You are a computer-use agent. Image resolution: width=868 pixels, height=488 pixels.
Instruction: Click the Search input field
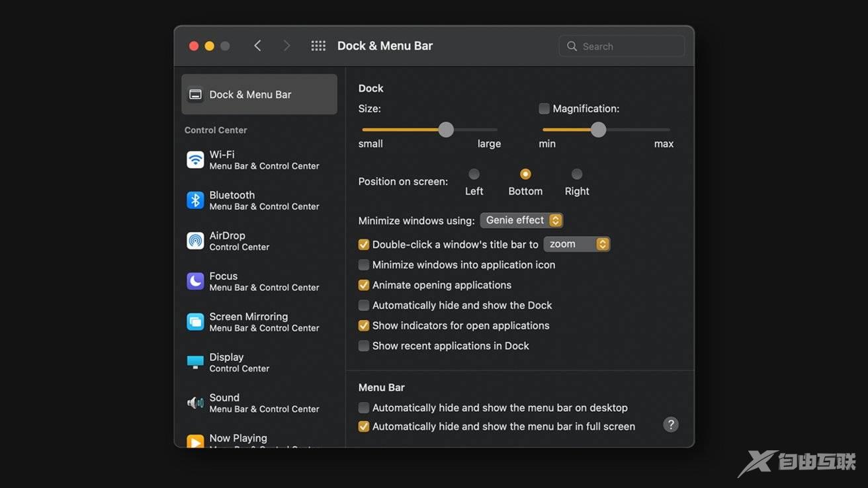621,46
